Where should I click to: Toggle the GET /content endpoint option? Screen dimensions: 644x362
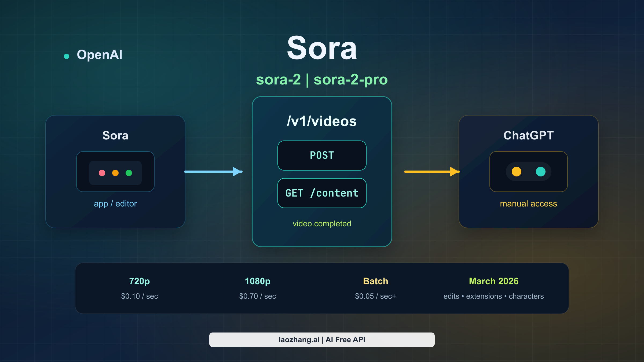pyautogui.click(x=321, y=193)
